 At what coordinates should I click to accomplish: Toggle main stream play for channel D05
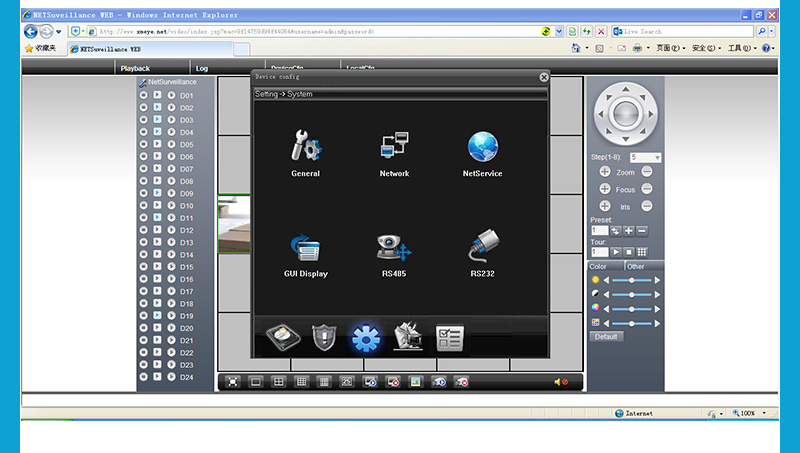[x=157, y=144]
